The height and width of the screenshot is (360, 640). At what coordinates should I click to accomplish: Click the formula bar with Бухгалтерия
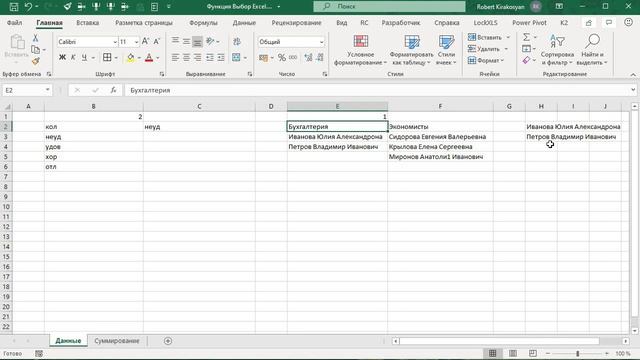pos(378,90)
